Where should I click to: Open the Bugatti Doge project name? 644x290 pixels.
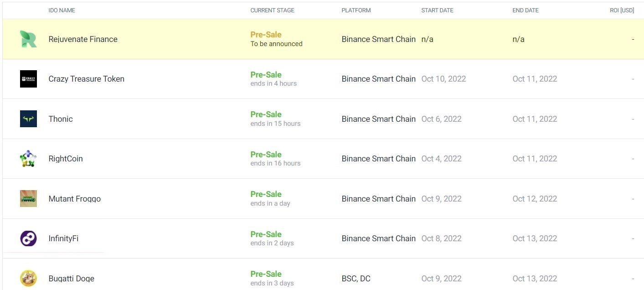pos(71,279)
